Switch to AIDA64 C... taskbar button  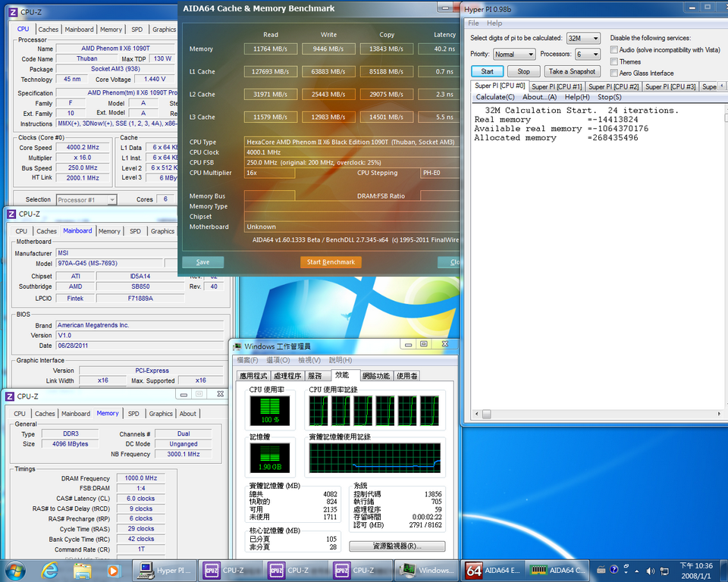557,571
